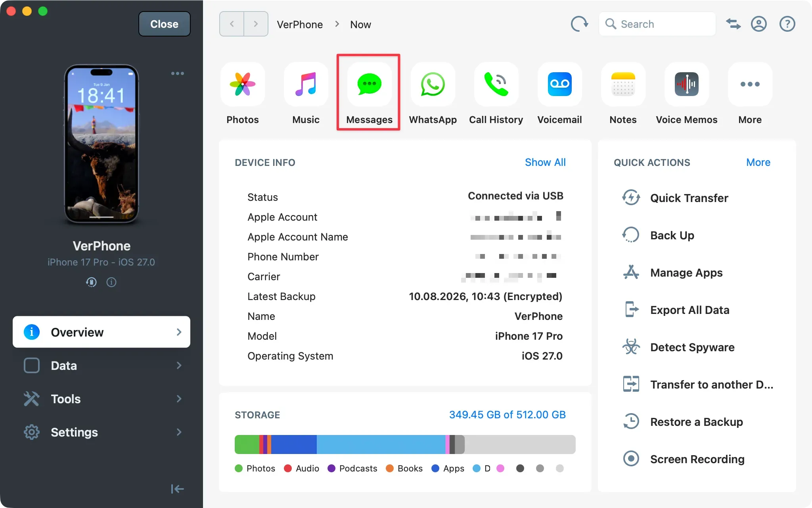Collapse the sidebar with the arrow icon
Screen dimensions: 812x508
(177, 489)
